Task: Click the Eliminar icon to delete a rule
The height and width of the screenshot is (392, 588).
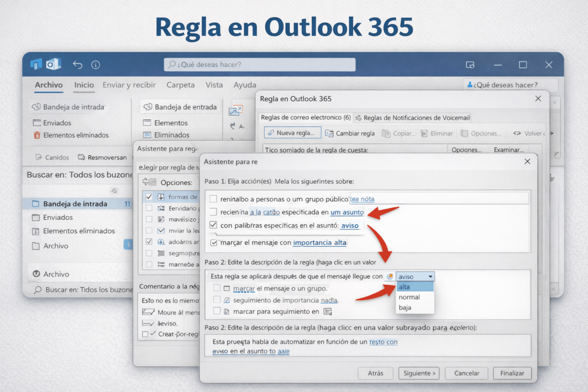Action: pos(424,132)
